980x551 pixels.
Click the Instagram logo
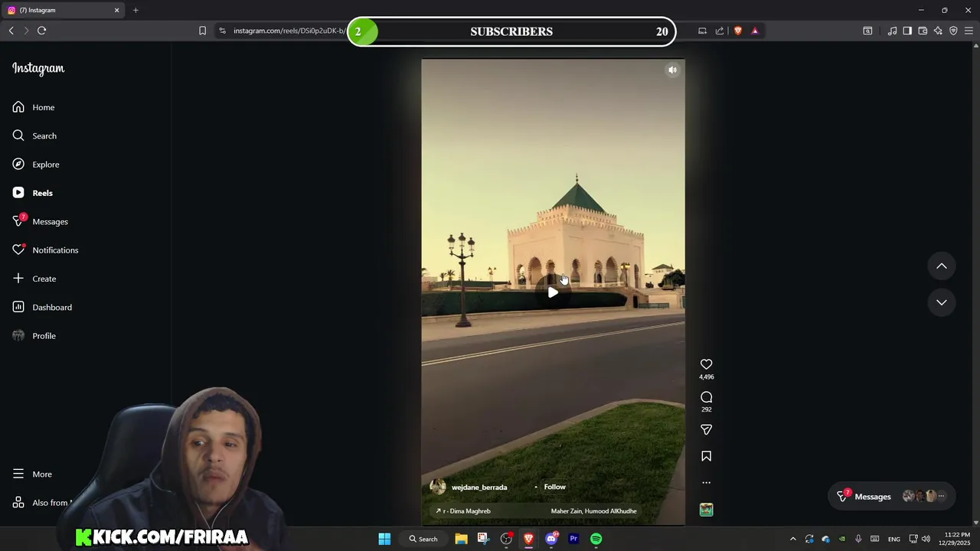38,68
